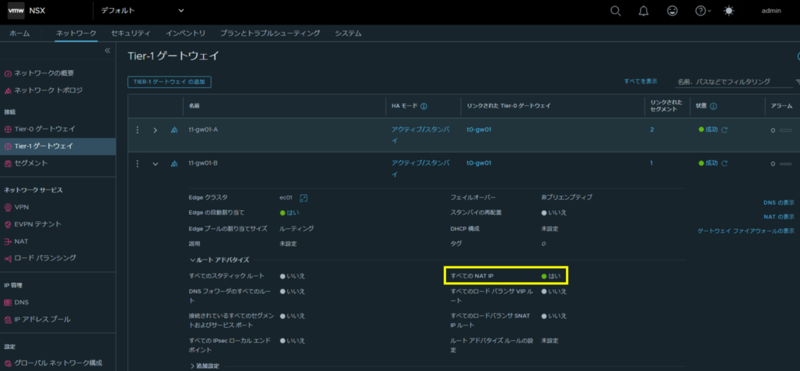
Task: Open linked segments count 1 for t1-gw01-B
Action: 652,163
